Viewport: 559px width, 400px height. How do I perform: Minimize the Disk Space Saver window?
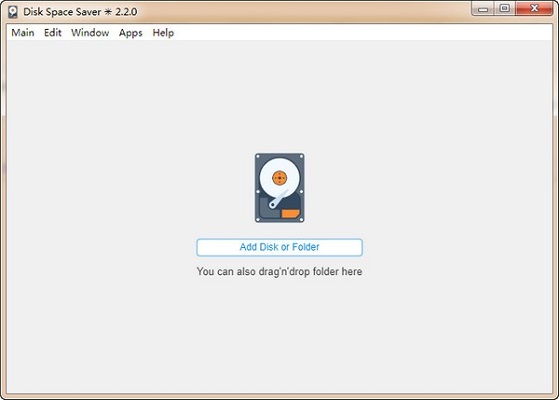point(483,9)
